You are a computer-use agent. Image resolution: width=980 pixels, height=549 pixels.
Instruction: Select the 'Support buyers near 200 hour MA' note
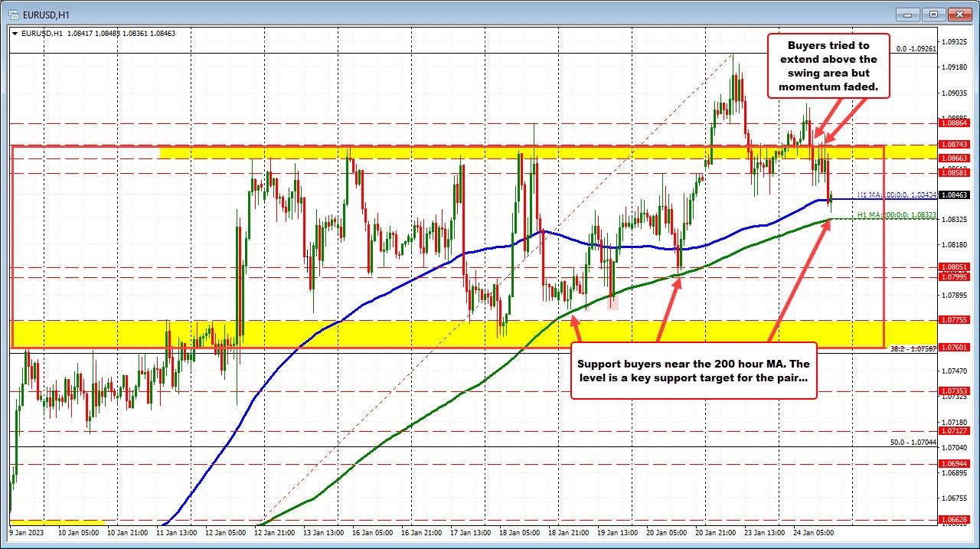693,371
